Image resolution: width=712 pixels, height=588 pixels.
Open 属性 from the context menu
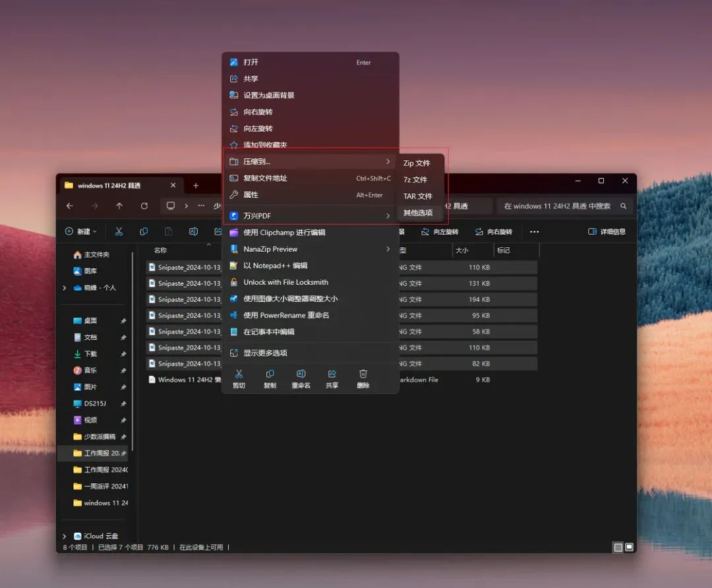(310, 194)
